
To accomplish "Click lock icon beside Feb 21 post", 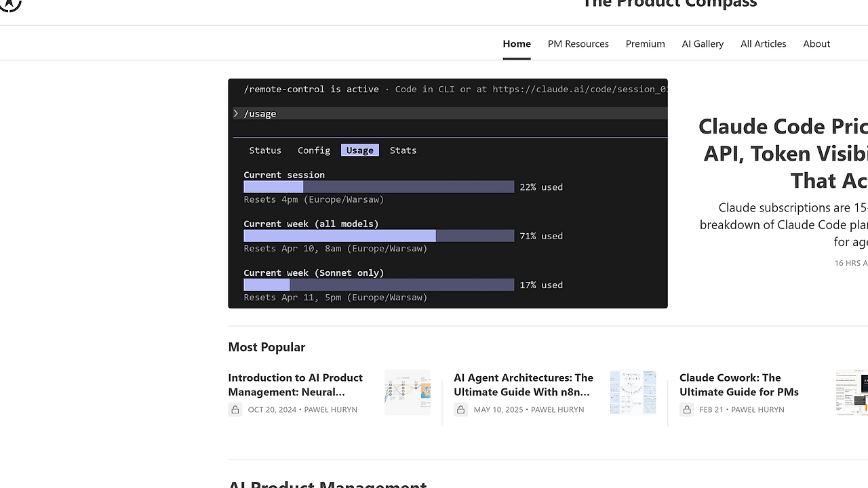I will (x=687, y=409).
